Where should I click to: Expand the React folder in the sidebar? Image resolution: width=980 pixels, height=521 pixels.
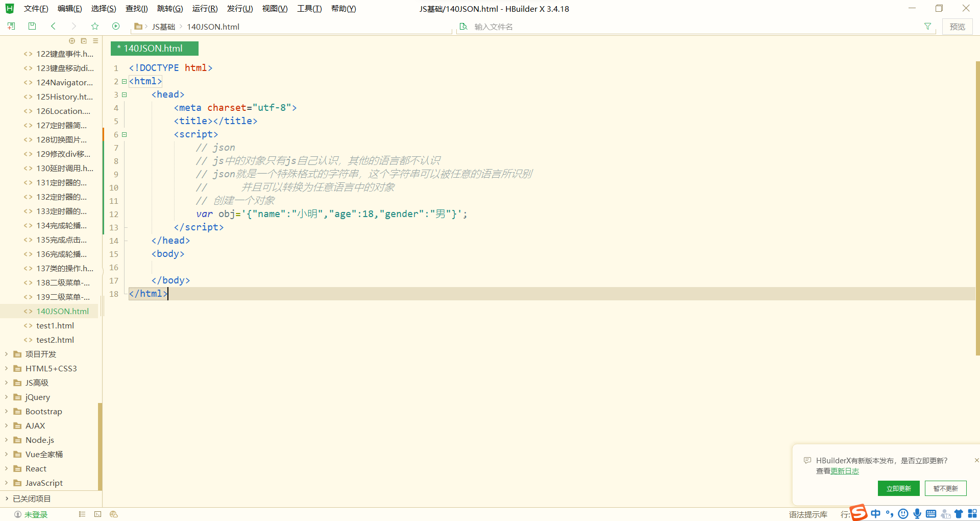(6, 468)
